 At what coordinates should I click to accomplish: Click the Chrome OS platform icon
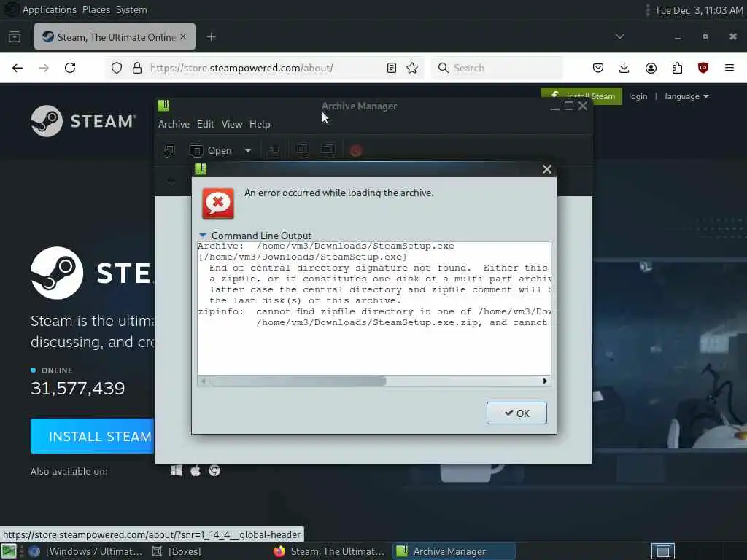[214, 470]
